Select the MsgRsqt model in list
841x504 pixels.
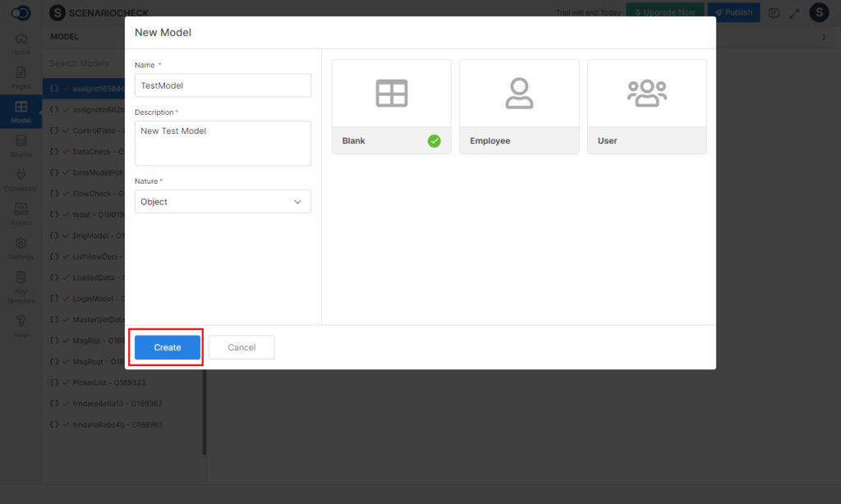[x=85, y=361]
